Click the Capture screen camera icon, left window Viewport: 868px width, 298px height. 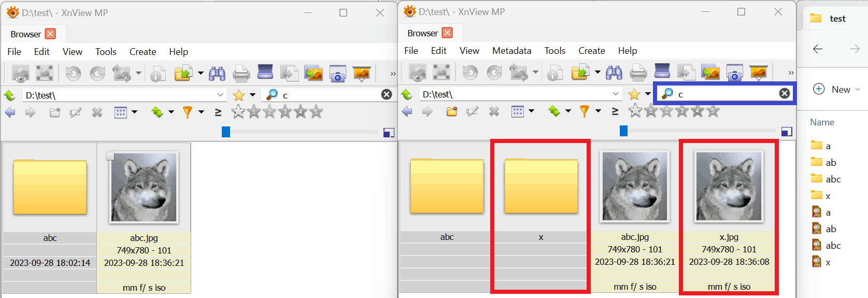tap(337, 74)
